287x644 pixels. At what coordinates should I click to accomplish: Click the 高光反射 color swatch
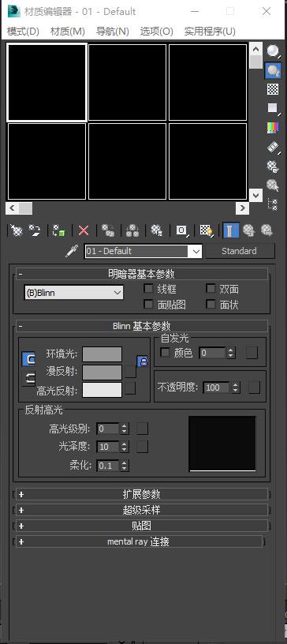tap(102, 390)
